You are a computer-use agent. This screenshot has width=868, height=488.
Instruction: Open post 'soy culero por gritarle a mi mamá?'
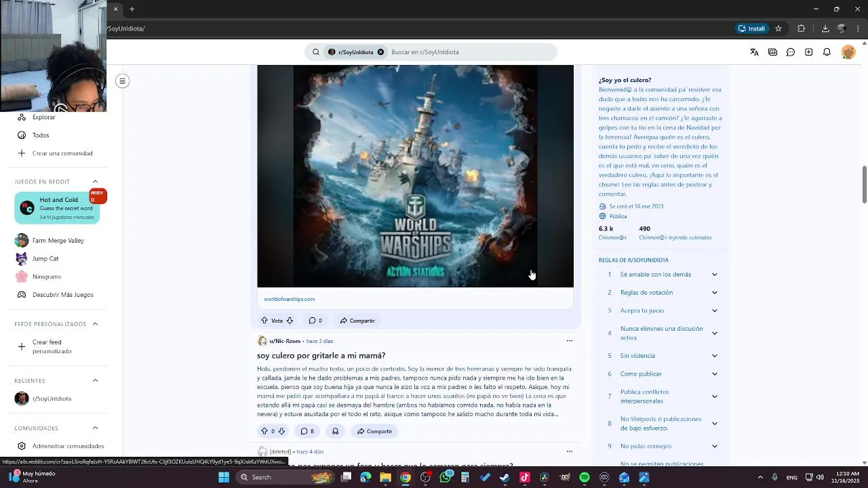[321, 356]
